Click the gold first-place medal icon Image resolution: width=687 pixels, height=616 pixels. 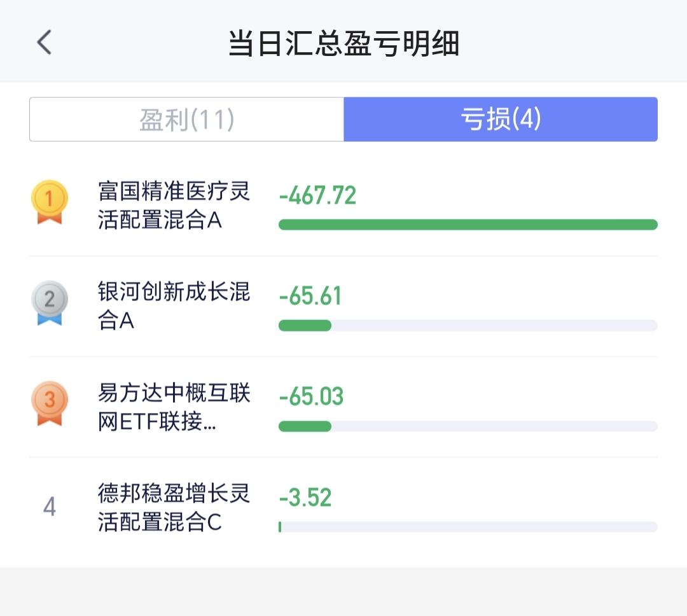pyautogui.click(x=49, y=202)
